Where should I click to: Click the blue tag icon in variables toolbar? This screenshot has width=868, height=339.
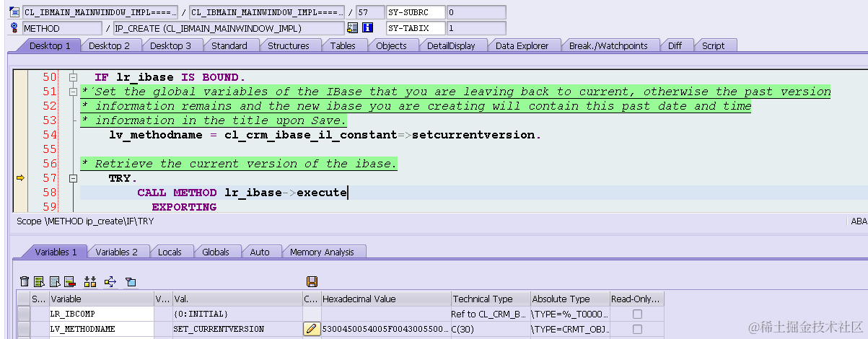pos(131,281)
